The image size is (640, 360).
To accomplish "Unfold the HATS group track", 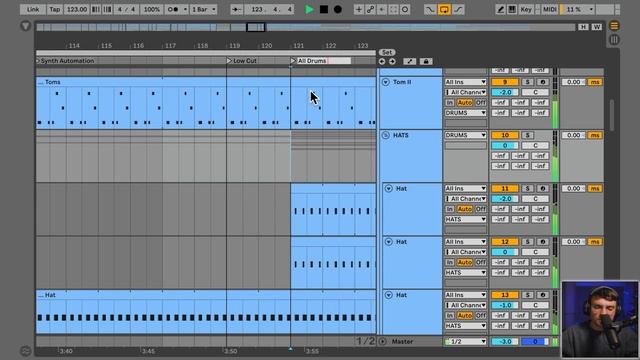I will coord(385,135).
